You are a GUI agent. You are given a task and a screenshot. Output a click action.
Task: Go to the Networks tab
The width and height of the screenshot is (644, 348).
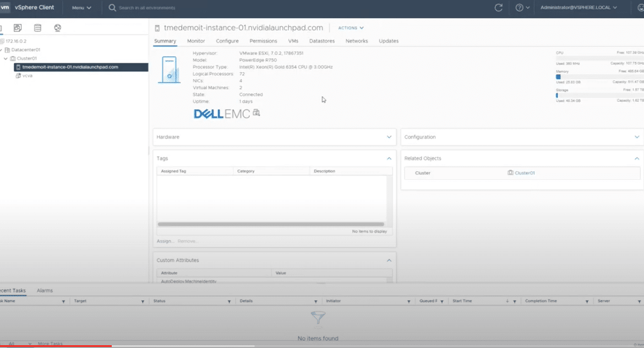(357, 41)
